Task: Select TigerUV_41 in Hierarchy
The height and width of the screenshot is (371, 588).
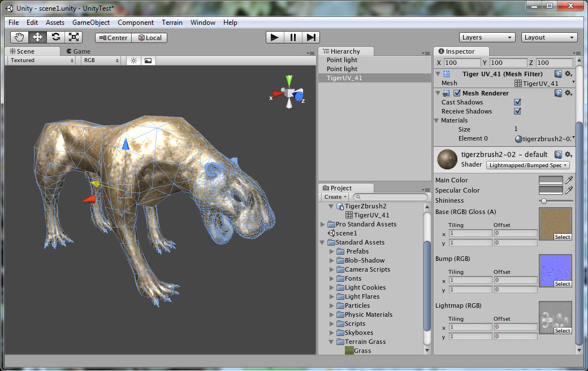Action: pos(375,78)
